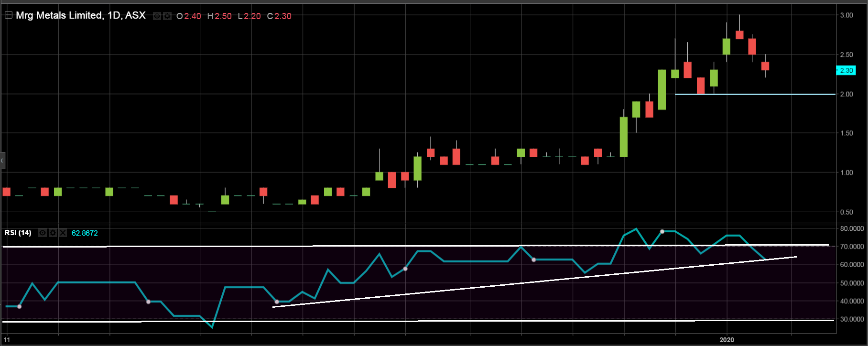Click the 11 date label on time axis
Screen dimensions: 868x346
(7, 340)
